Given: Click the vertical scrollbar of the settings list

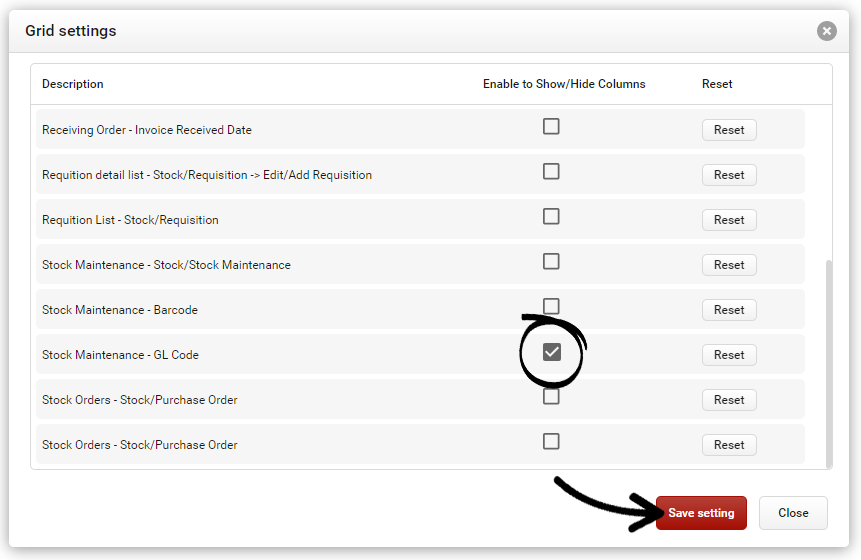Looking at the screenshot, I should 827,360.
